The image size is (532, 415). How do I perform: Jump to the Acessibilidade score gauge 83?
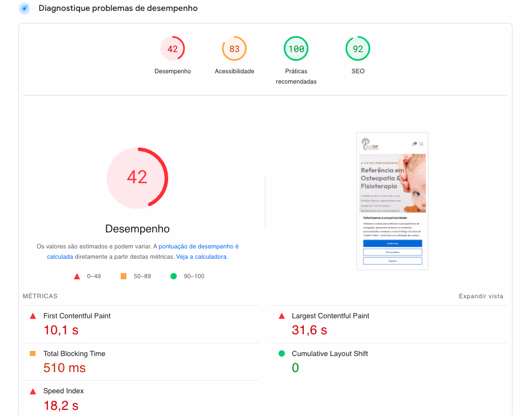click(234, 49)
